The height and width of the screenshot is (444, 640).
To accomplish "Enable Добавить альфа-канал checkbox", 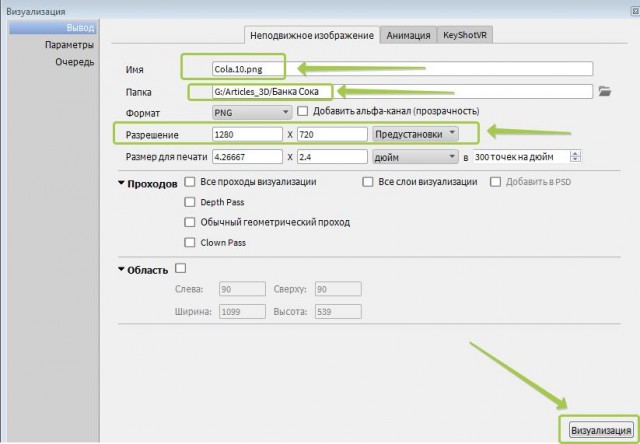I will (303, 111).
